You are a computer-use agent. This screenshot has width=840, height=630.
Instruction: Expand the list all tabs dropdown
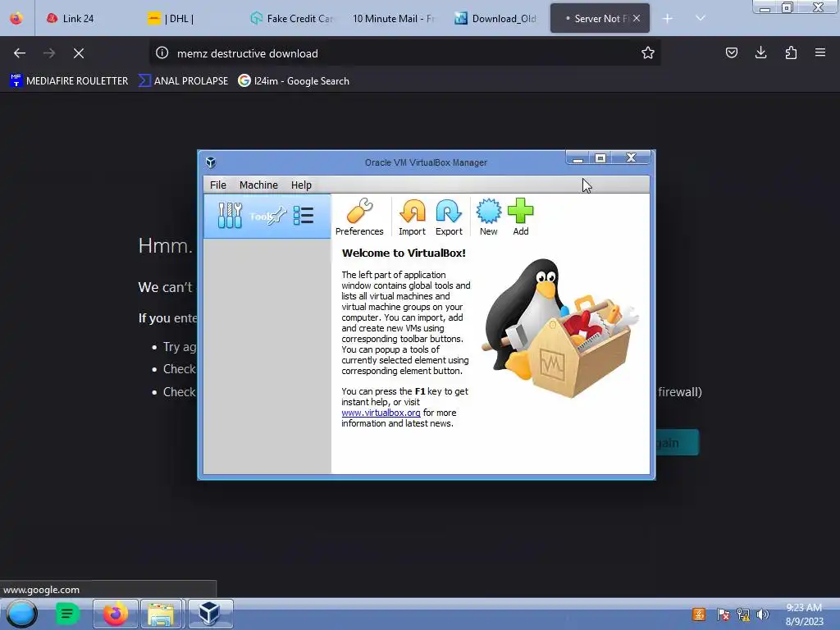click(701, 18)
